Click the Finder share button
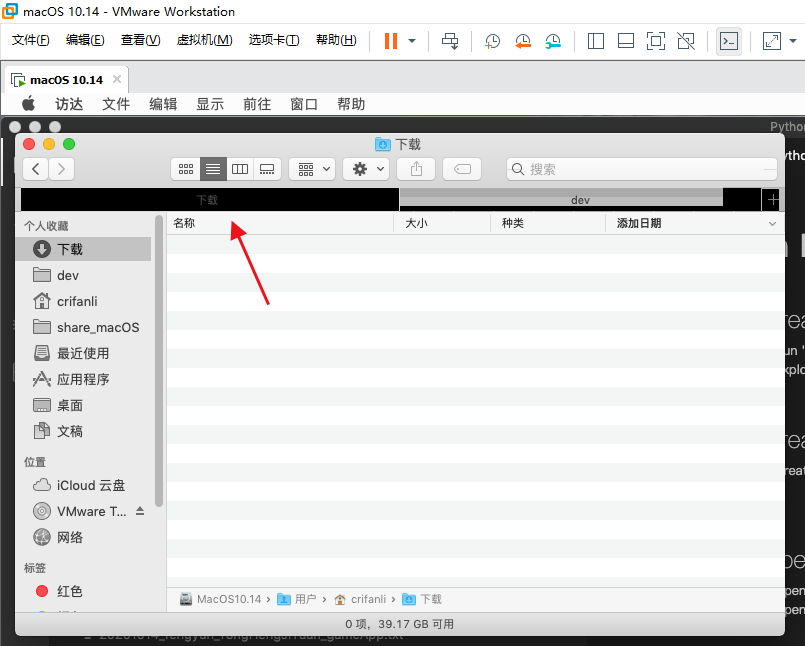Screen dimensions: 805x646 (x=416, y=169)
